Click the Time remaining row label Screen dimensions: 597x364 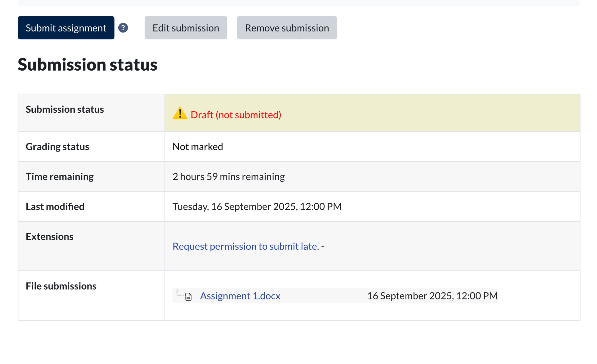coord(60,176)
